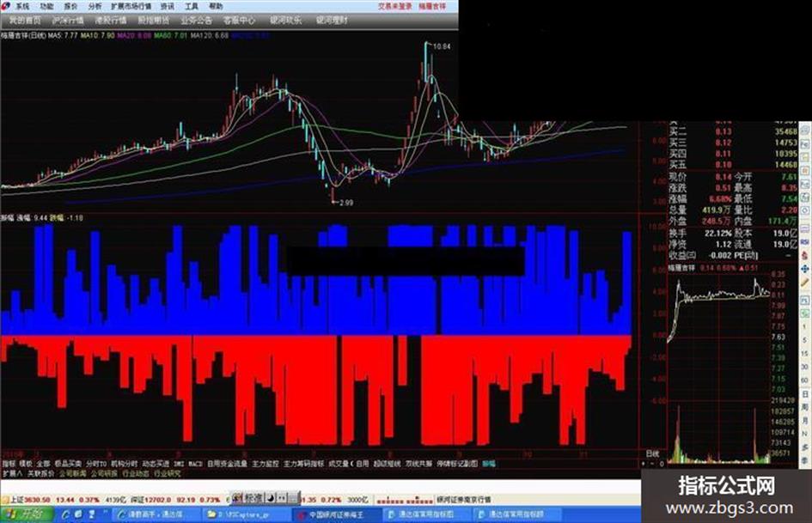Choose the 停牌标记副图 indicator
The height and width of the screenshot is (523, 812).
457,464
